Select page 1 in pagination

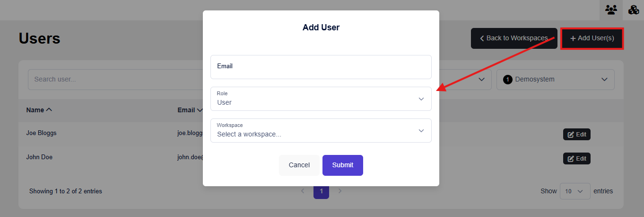[x=321, y=191]
